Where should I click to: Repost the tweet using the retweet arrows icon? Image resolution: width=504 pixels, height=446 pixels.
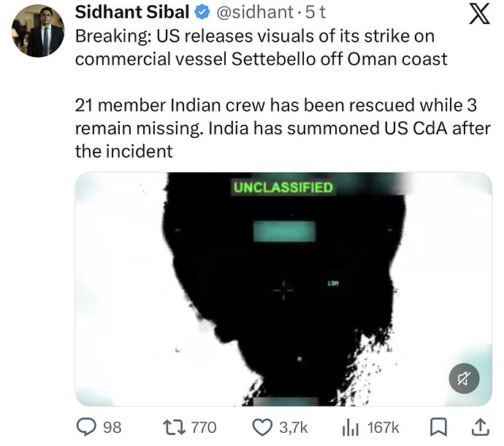pyautogui.click(x=175, y=427)
